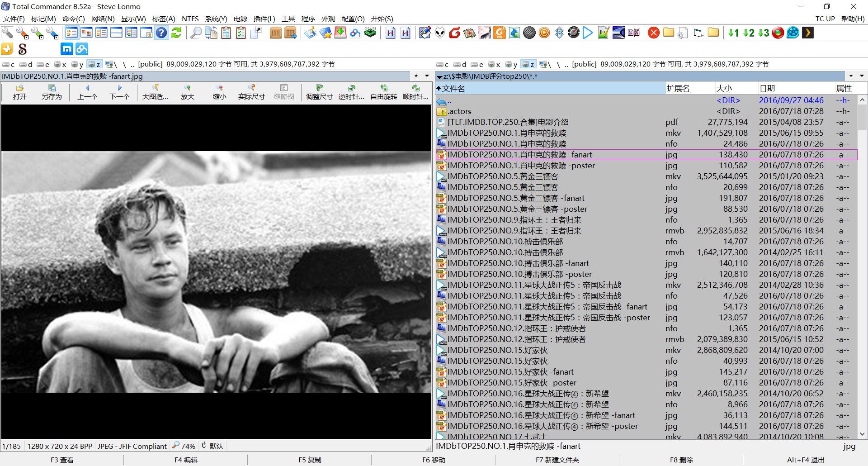Select drive y in the right drive bar
The image size is (868, 466).
pyautogui.click(x=511, y=64)
